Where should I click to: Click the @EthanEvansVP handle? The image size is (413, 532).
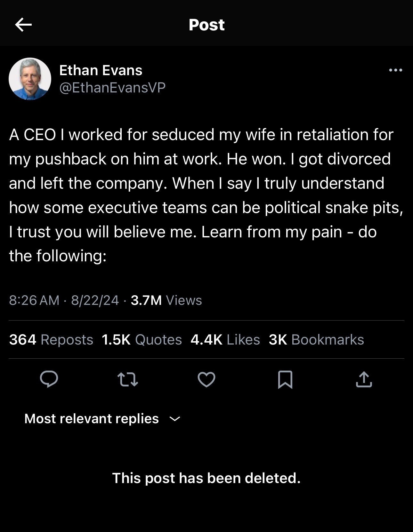point(112,88)
